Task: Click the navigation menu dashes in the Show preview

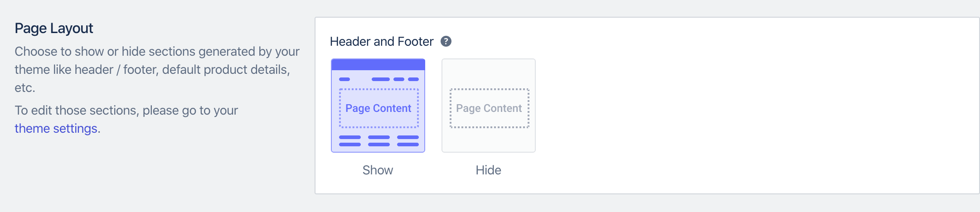Action: point(395,79)
